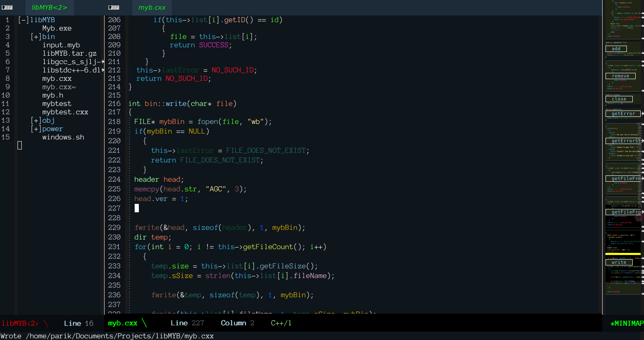The width and height of the screenshot is (644, 340).
Task: Click the right scroll arrow beside libMYB<2> tab
Action: 10,8
